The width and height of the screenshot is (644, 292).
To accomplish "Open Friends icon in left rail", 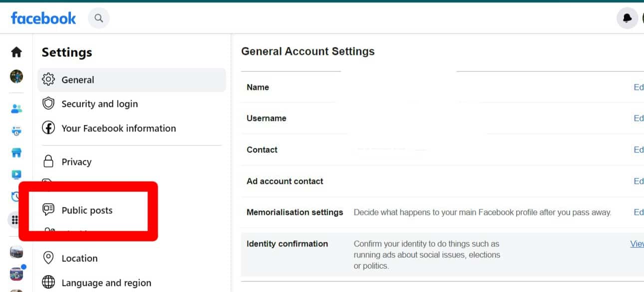I will 16,108.
